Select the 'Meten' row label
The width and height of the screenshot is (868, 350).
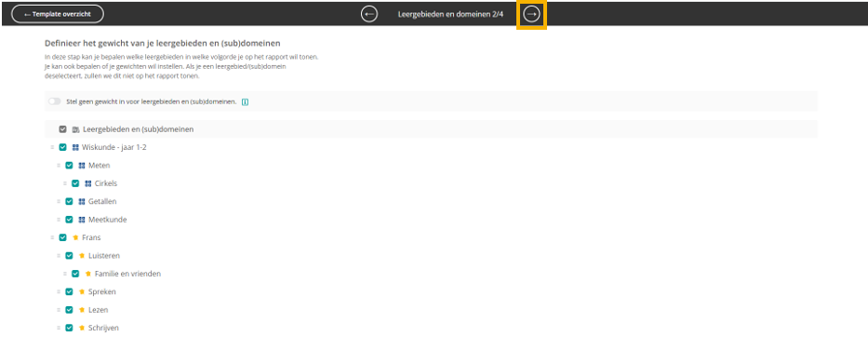point(100,165)
